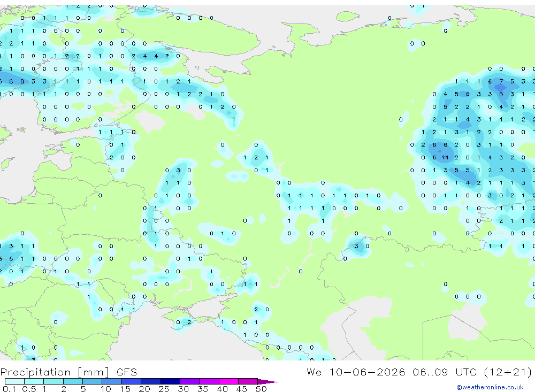
Task: Click the 0.1–0.5 mm legend swatch
Action: (x=14, y=381)
